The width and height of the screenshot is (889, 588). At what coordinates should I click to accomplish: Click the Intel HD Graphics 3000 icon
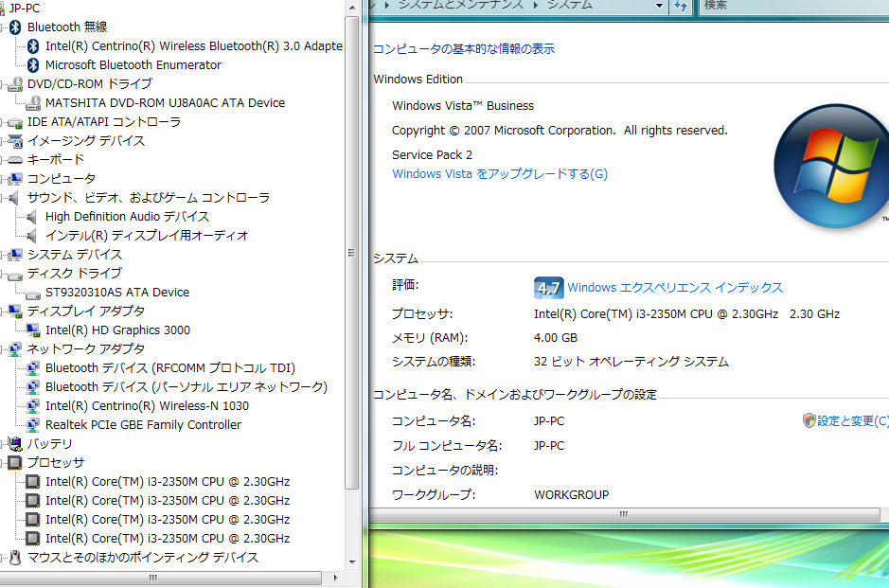(x=33, y=330)
